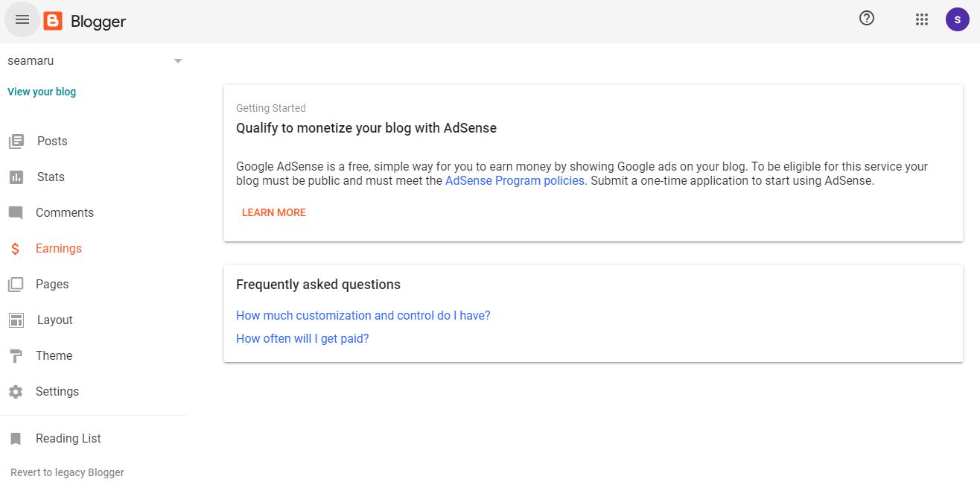The image size is (980, 485).
Task: Open the Google apps grid icon
Action: [x=922, y=19]
